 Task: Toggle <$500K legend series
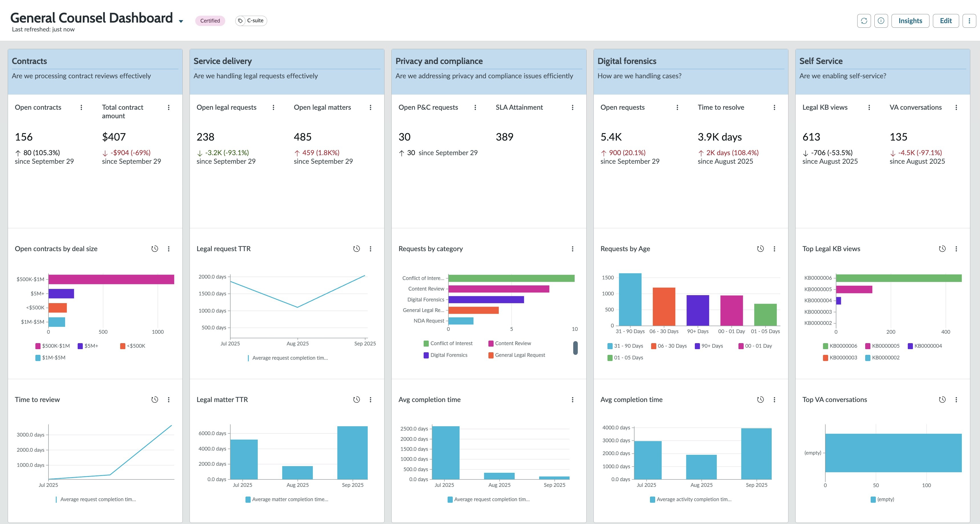tap(132, 346)
